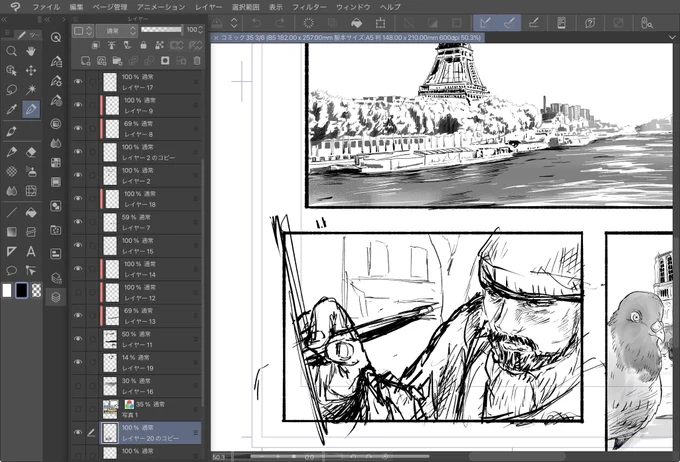The image size is (680, 462).
Task: Open the ウィンドウ menu
Action: pyautogui.click(x=353, y=7)
